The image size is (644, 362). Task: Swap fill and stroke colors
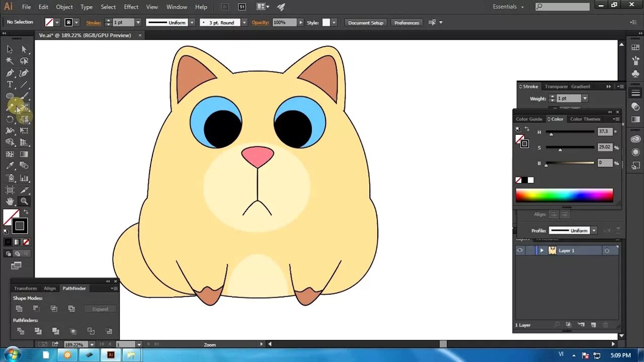[x=26, y=212]
